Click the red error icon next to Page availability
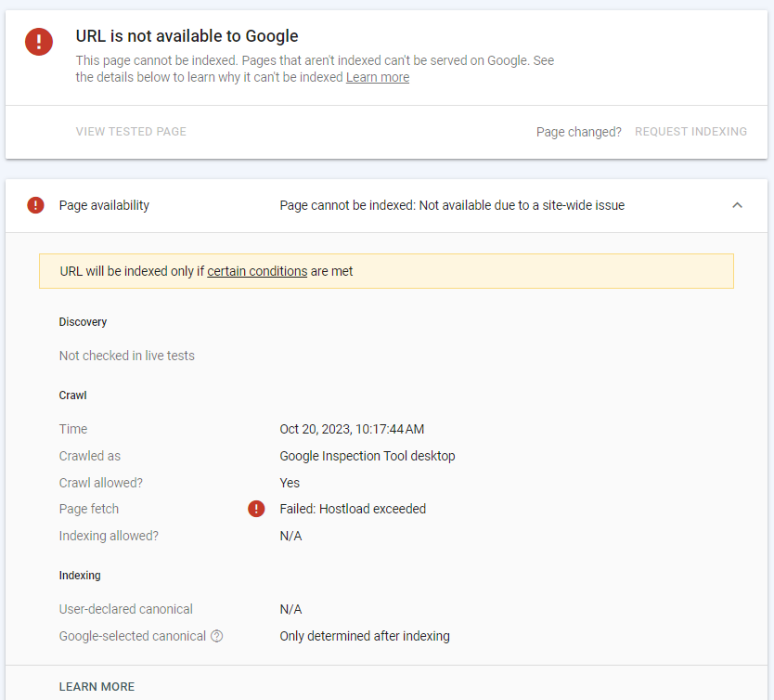Viewport: 774px width, 700px height. coord(35,205)
